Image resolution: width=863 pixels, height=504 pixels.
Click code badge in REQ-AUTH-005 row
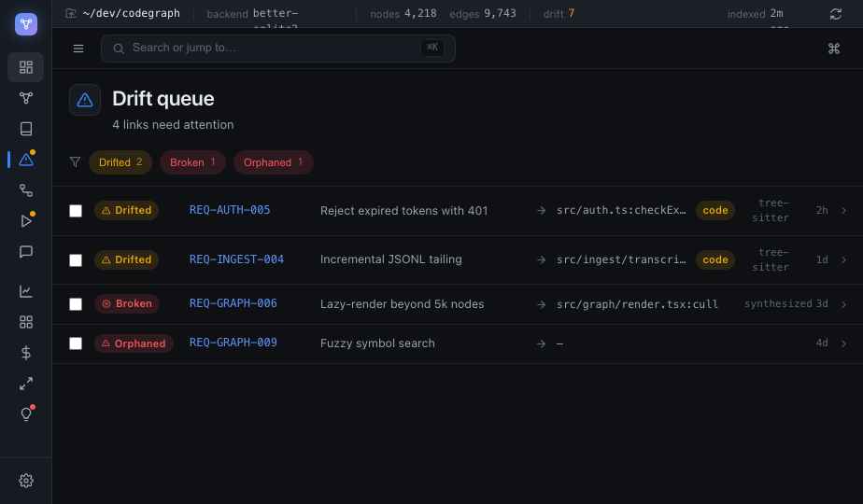click(714, 210)
